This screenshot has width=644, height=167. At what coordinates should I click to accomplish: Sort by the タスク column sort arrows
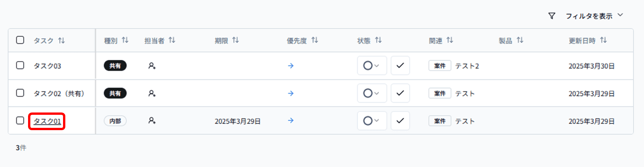click(61, 40)
